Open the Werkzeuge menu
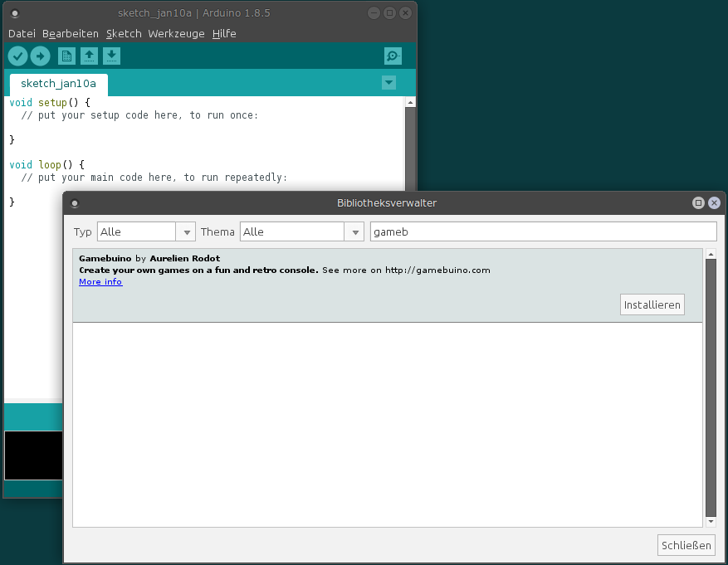The width and height of the screenshot is (728, 565). click(177, 34)
